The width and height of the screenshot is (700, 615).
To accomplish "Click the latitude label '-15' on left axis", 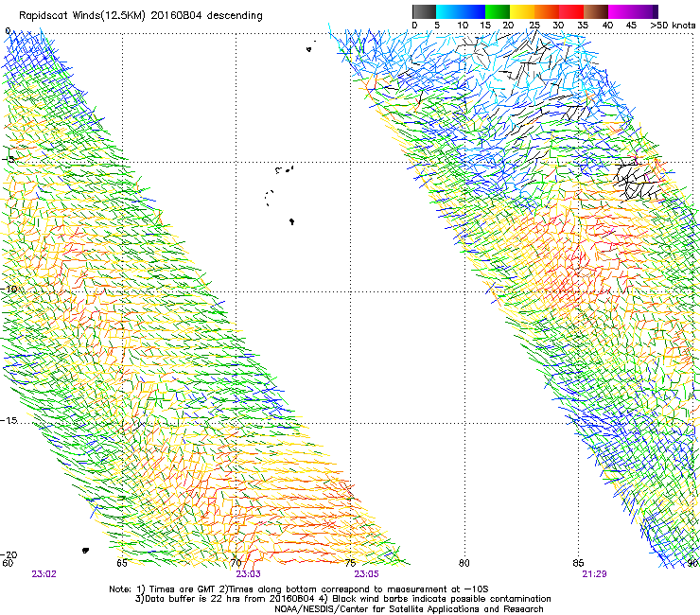I will pyautogui.click(x=9, y=421).
